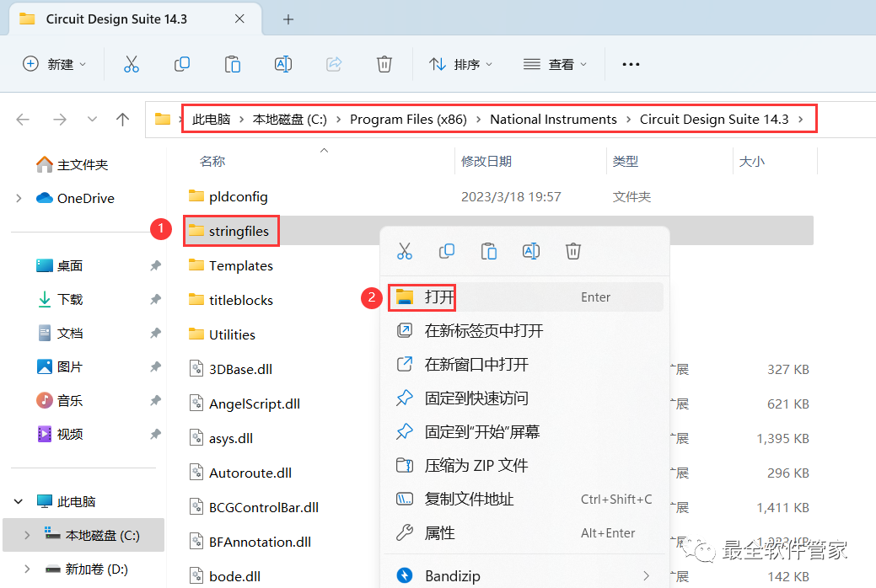Image resolution: width=876 pixels, height=588 pixels.
Task: Click the Copy icon in the top toolbar
Action: [182, 64]
